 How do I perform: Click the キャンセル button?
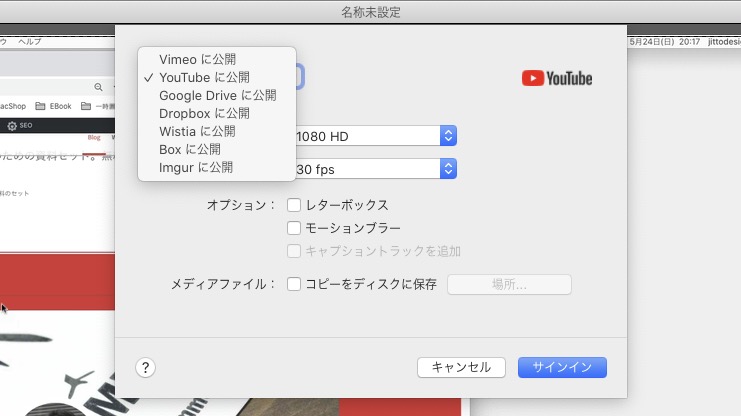[x=461, y=367]
